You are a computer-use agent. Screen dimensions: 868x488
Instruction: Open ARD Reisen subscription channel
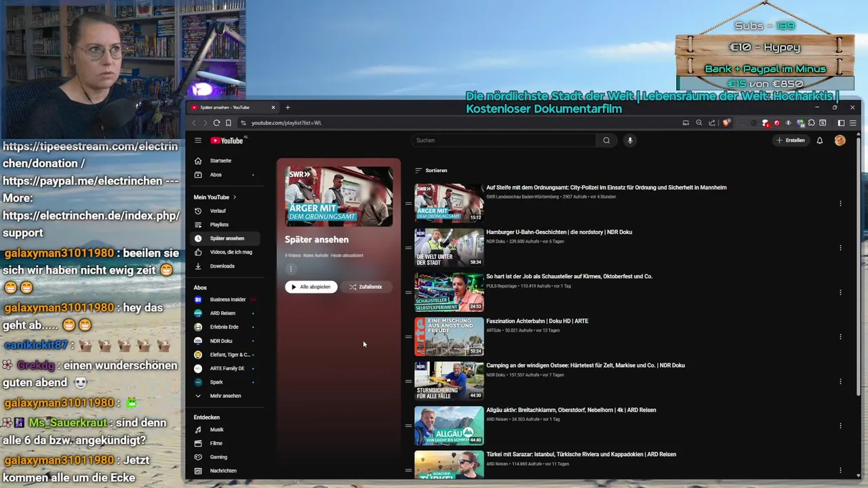click(x=225, y=313)
